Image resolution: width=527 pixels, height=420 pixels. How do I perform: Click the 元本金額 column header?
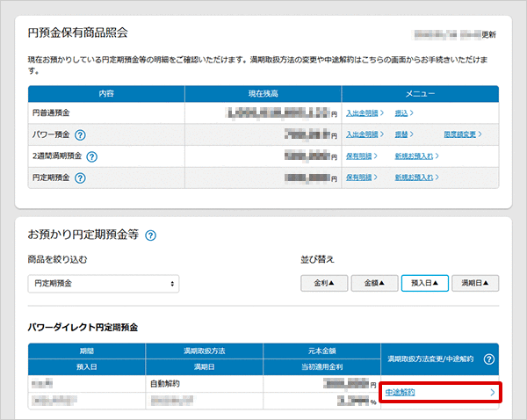coord(322,351)
